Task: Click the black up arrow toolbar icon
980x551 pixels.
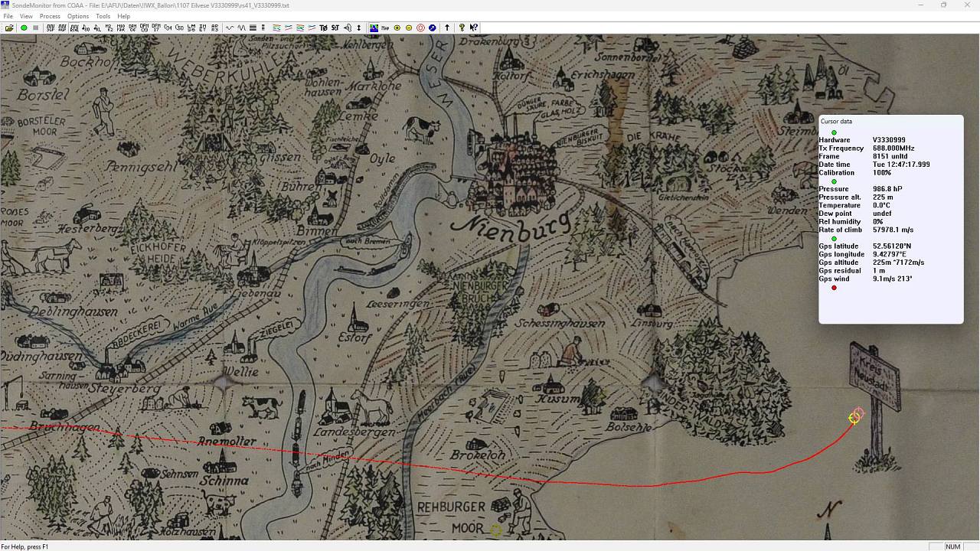Action: 447,28
